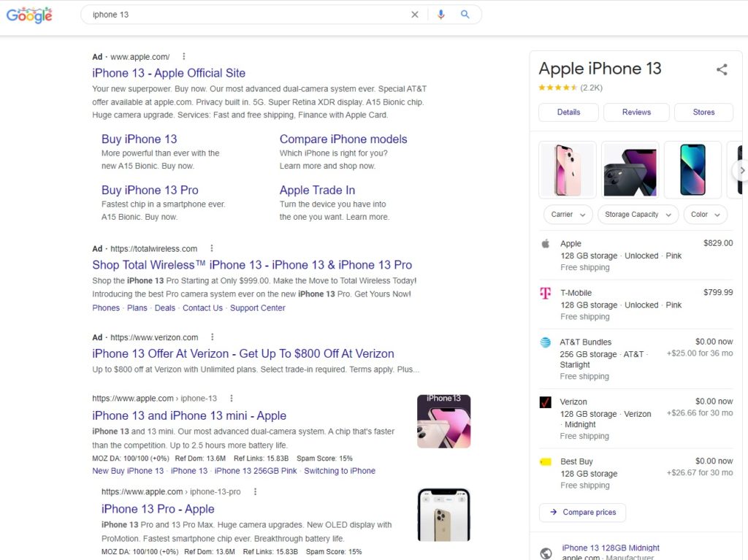This screenshot has height=560, width=748.
Task: Open the Buy iPhone 13 sitelink
Action: [139, 139]
